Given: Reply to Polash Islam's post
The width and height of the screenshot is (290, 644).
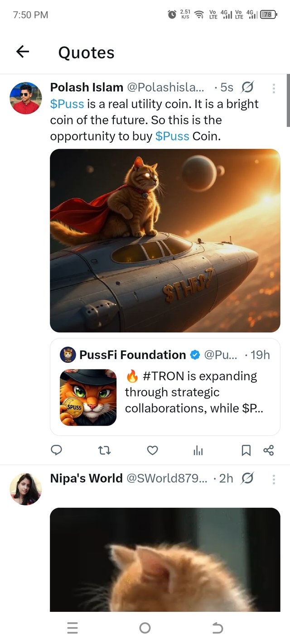Looking at the screenshot, I should 56,450.
